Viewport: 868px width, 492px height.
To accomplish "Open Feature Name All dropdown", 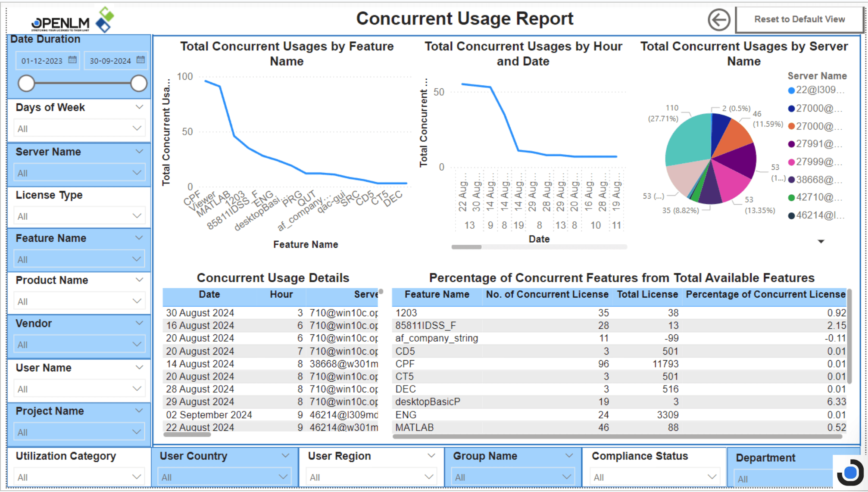I will pyautogui.click(x=79, y=259).
